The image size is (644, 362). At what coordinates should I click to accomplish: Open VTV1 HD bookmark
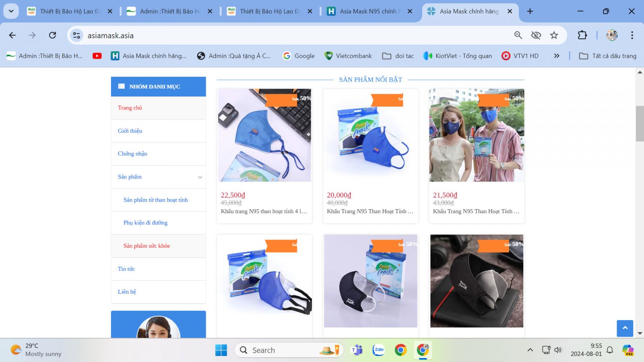[x=520, y=56]
